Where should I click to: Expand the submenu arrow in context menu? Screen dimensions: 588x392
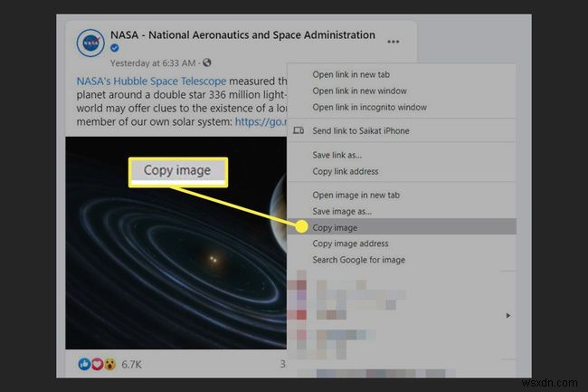click(507, 315)
